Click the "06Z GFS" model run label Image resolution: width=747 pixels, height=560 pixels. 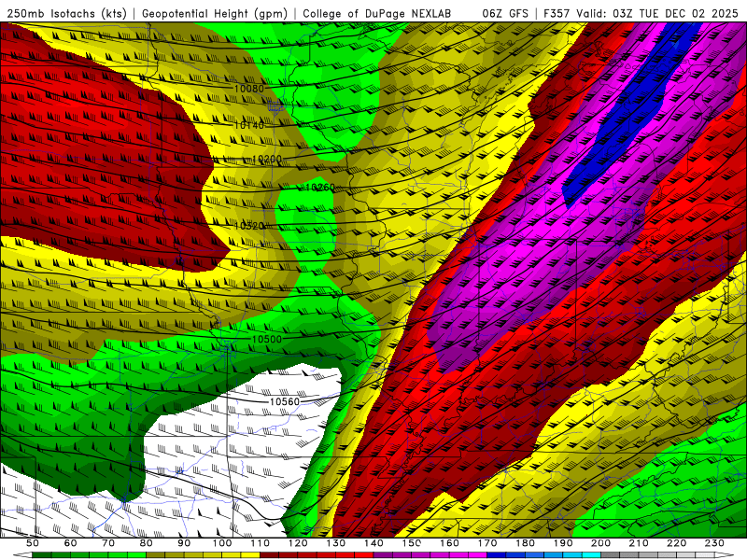pos(505,13)
